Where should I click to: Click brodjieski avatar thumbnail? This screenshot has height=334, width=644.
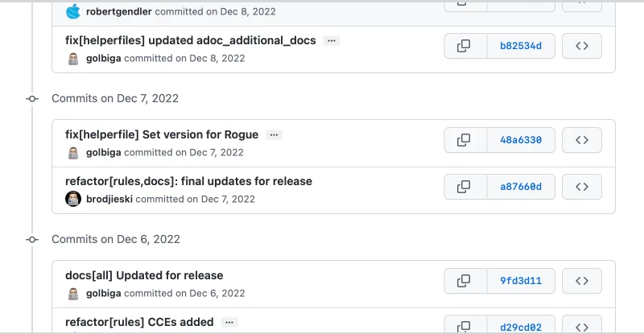[x=73, y=199]
